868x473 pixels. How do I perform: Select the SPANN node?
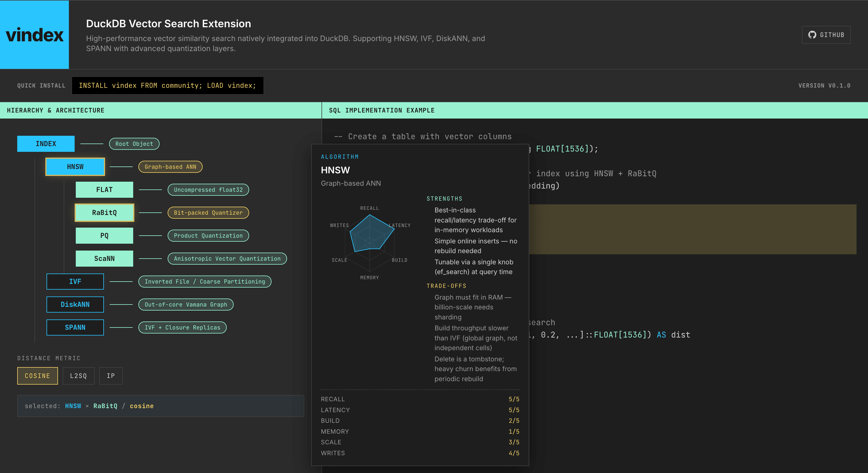click(x=75, y=327)
